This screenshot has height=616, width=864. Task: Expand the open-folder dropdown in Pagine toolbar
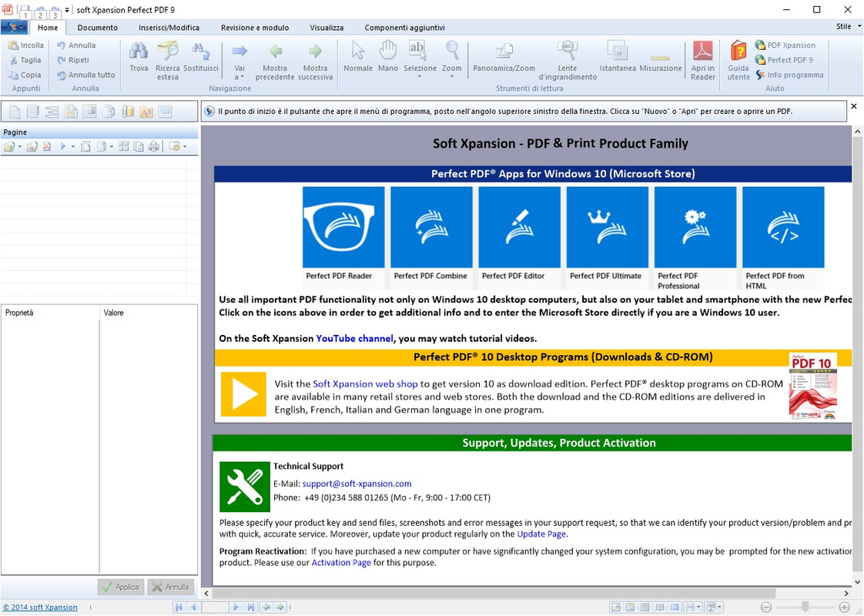tap(20, 146)
